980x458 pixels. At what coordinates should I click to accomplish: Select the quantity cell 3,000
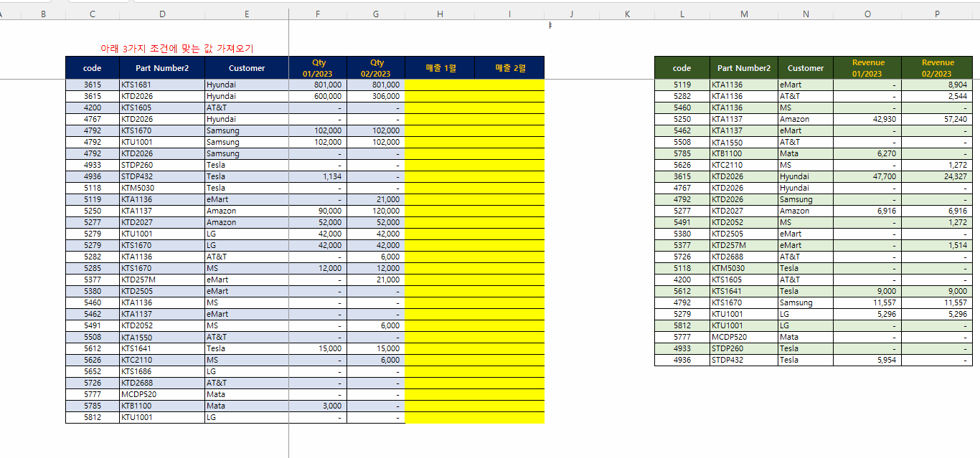click(318, 406)
